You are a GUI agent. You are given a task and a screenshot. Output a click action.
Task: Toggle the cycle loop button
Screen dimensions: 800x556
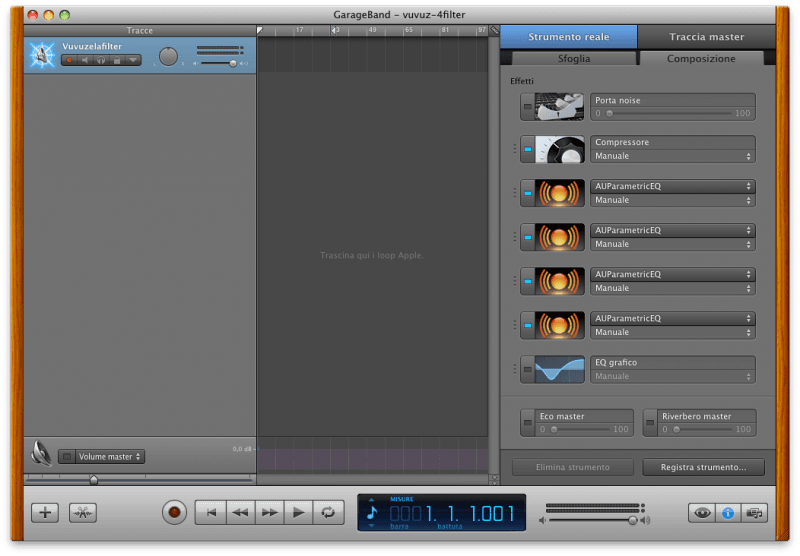pos(326,512)
